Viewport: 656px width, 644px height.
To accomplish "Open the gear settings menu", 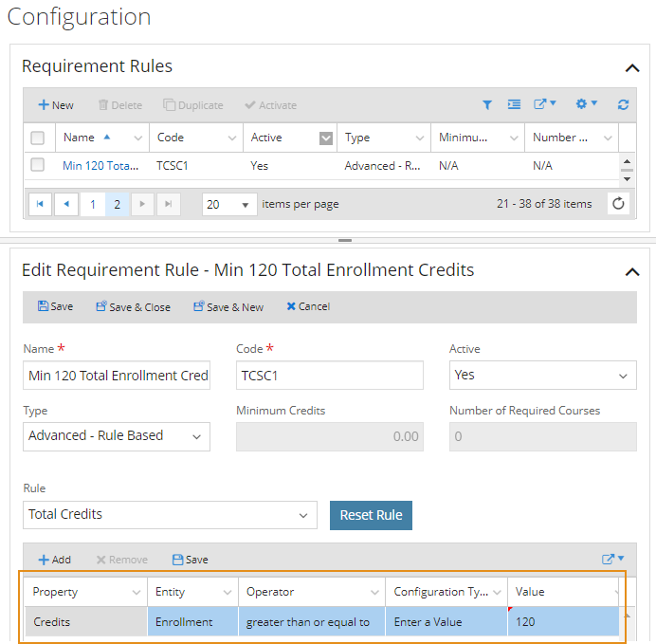I will 587,103.
